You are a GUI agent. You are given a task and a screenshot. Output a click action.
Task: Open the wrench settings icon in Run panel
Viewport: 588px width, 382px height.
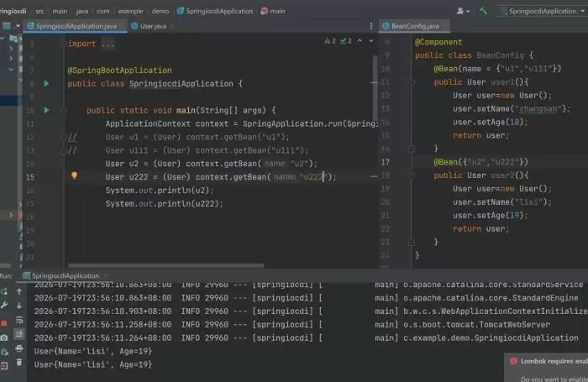tap(4, 306)
